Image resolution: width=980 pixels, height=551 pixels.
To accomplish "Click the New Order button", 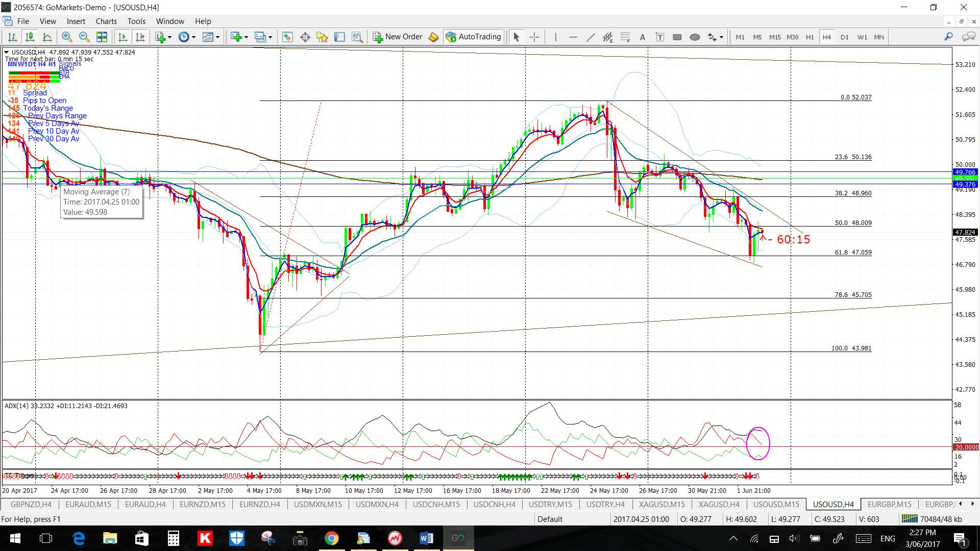I will pyautogui.click(x=397, y=37).
